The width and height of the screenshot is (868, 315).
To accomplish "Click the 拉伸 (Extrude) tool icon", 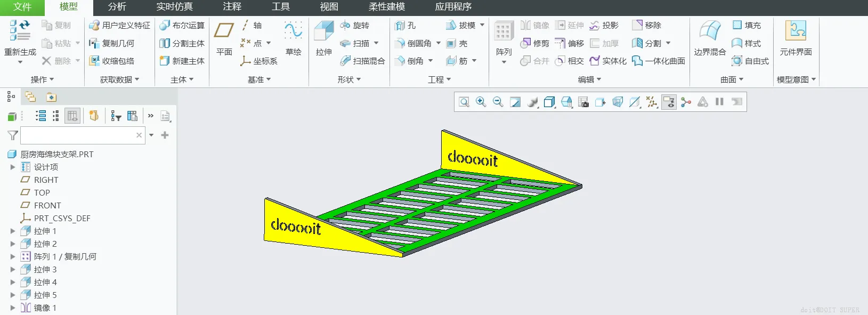I will [x=323, y=31].
